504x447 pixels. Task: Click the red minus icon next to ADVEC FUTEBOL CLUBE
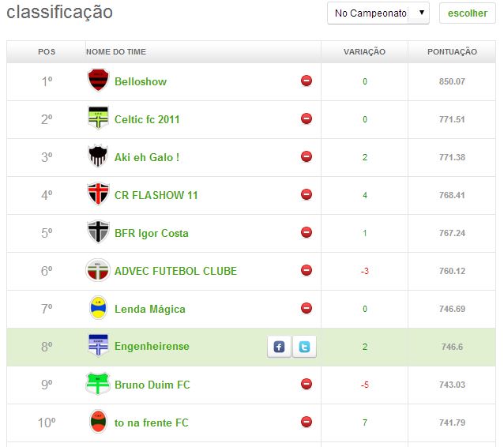point(307,271)
